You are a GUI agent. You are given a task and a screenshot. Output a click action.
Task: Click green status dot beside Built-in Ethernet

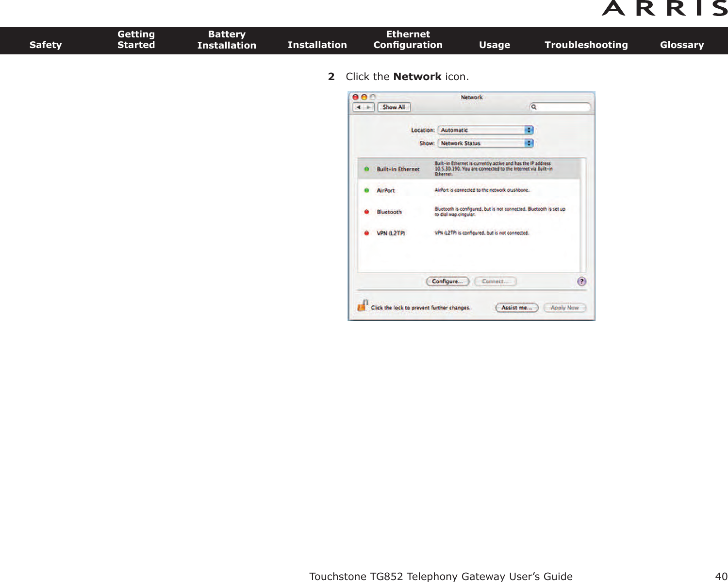[x=366, y=169]
